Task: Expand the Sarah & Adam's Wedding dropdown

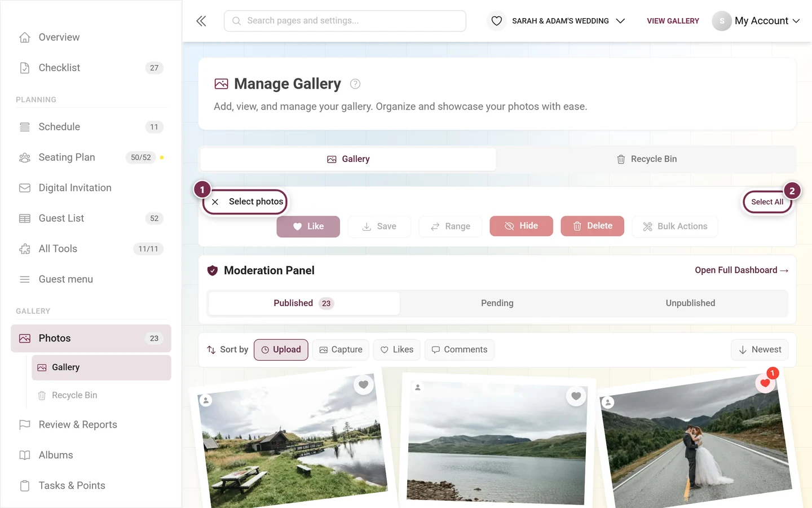Action: (x=620, y=21)
